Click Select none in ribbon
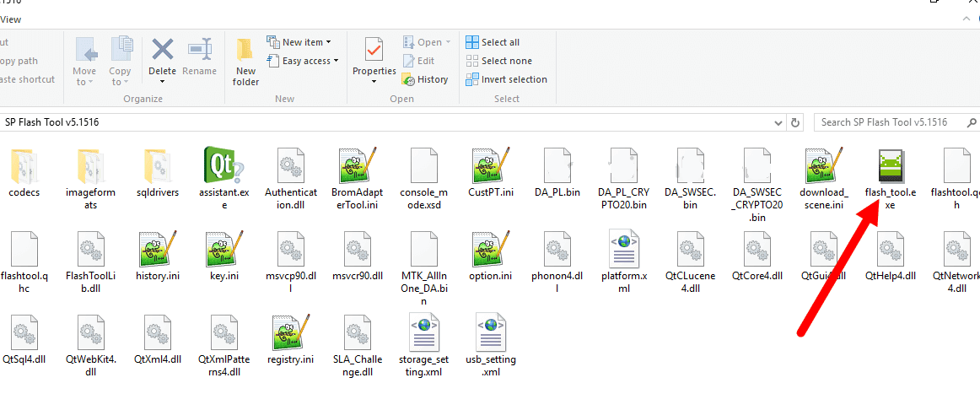Viewport: 980px width, 410px height. click(498, 61)
